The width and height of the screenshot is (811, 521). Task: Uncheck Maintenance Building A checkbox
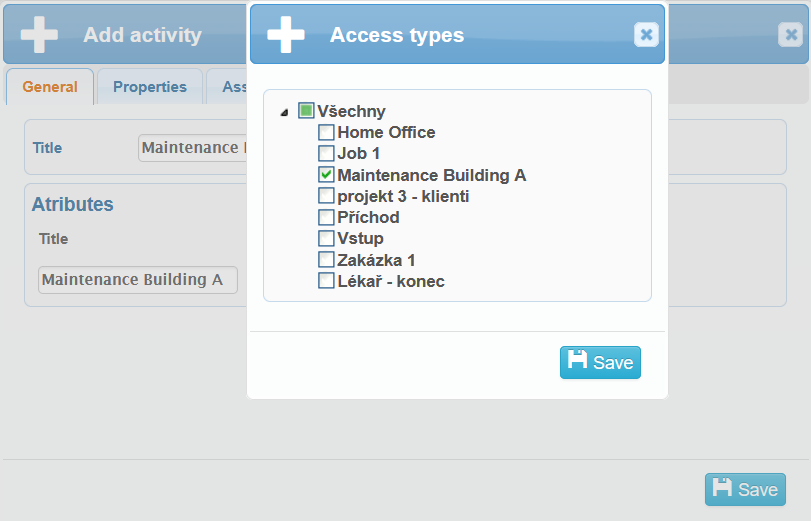pos(326,174)
